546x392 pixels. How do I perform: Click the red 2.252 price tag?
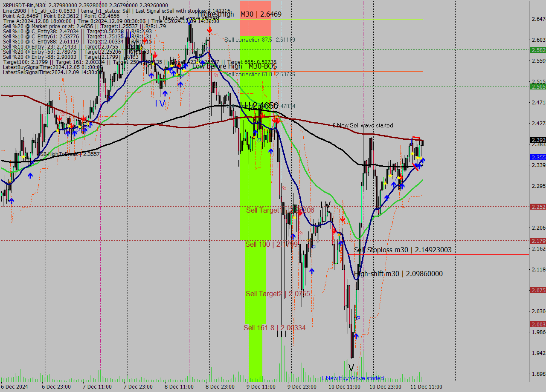537,207
